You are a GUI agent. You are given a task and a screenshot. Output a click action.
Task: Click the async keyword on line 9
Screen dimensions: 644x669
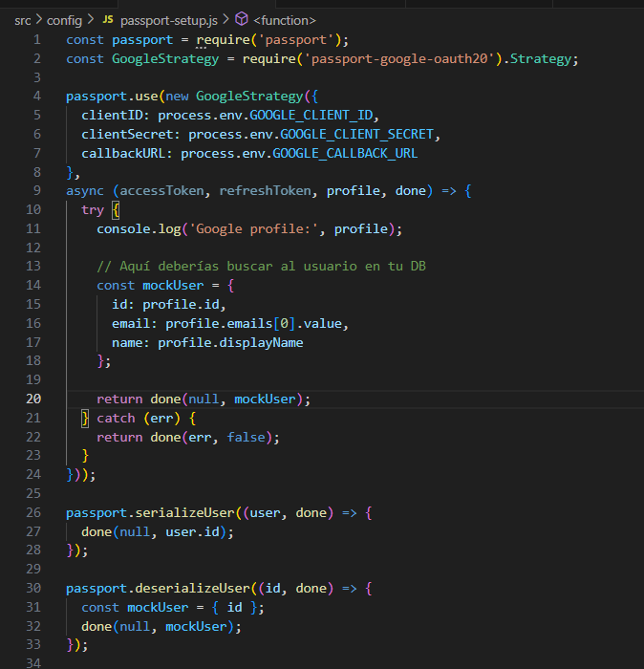tap(84, 191)
